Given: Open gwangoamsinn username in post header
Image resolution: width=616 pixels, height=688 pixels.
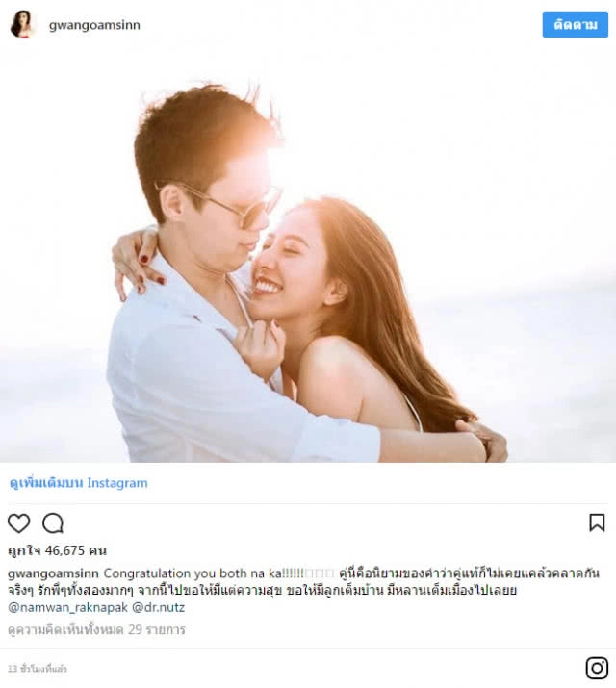Looking at the screenshot, I should pos(94,25).
